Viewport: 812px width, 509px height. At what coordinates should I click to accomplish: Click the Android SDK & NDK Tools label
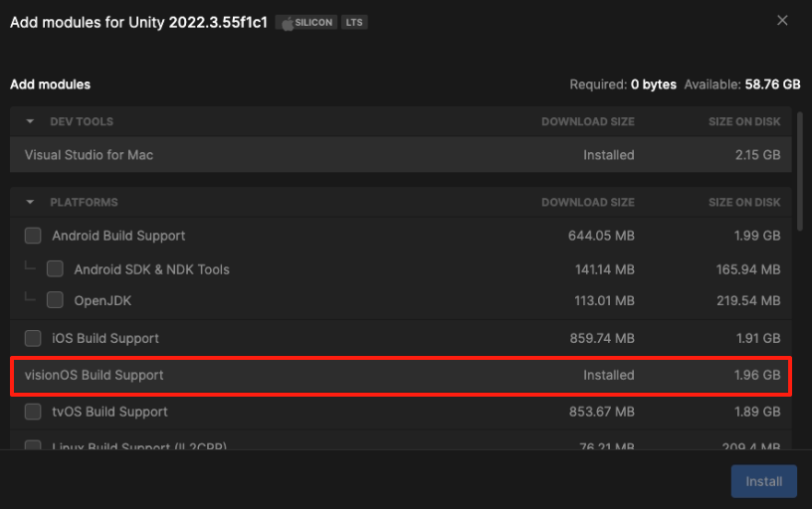click(151, 269)
